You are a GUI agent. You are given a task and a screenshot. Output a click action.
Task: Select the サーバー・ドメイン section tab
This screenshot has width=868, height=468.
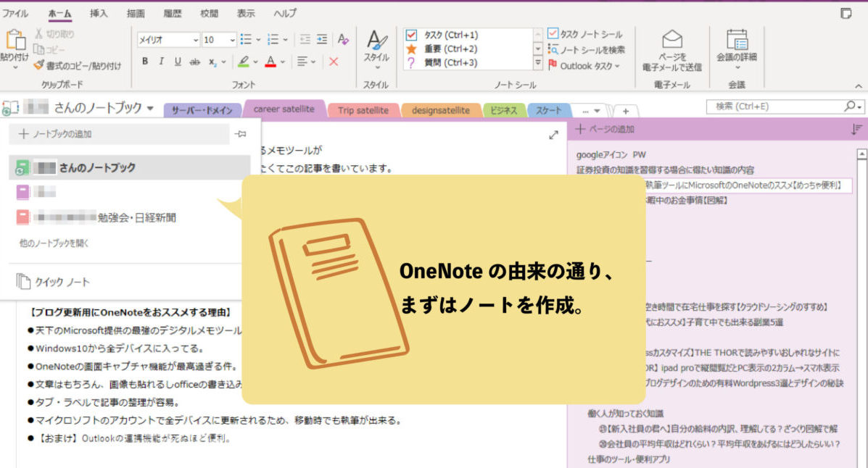pyautogui.click(x=202, y=110)
